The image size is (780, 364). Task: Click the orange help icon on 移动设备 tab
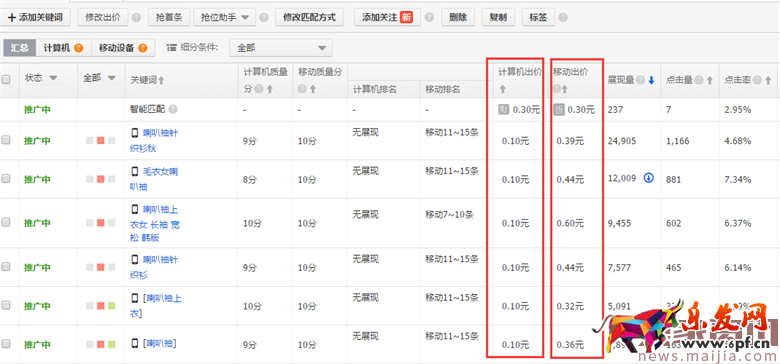coord(143,48)
